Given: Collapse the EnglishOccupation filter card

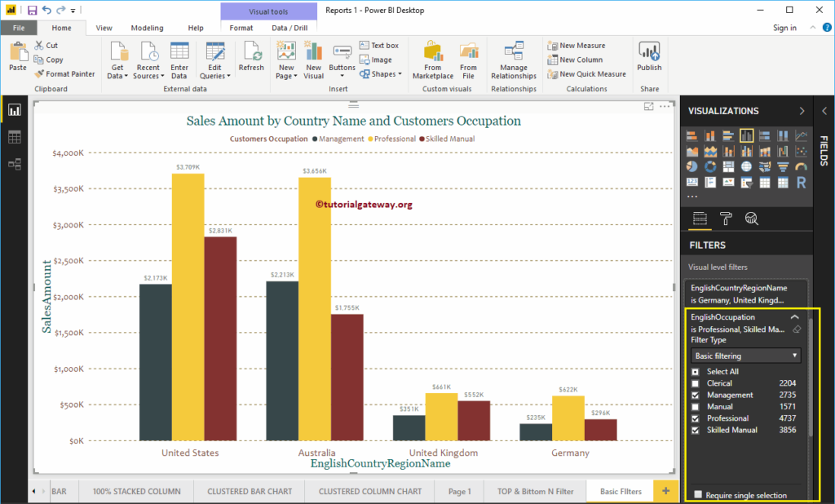Looking at the screenshot, I should click(794, 317).
